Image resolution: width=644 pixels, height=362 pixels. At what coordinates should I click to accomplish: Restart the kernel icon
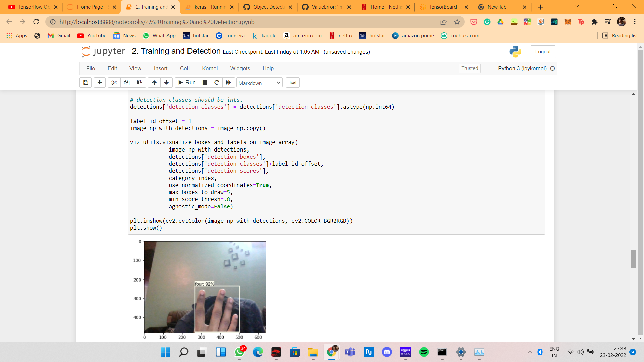point(217,83)
